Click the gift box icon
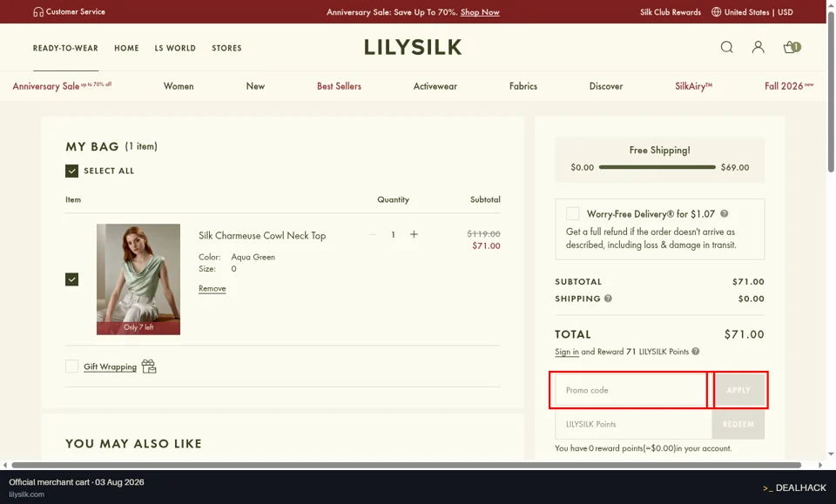This screenshot has height=504, width=836. point(149,366)
